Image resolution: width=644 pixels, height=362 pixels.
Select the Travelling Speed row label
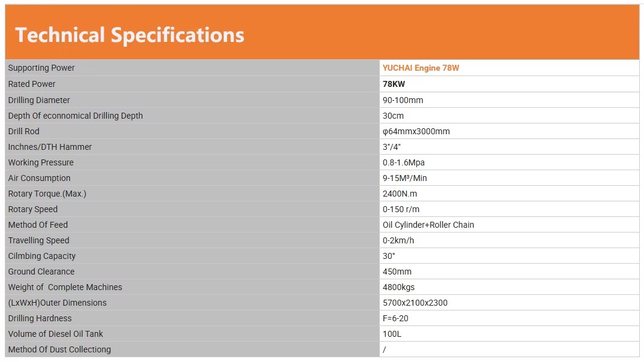(x=38, y=241)
